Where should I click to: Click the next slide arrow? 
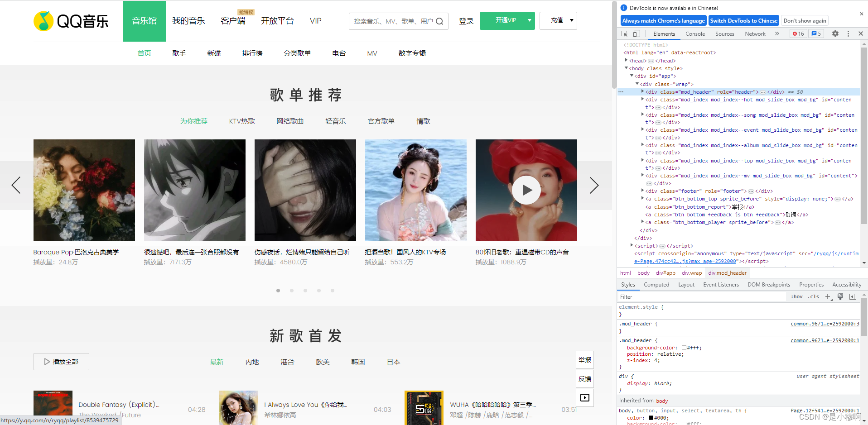(594, 185)
